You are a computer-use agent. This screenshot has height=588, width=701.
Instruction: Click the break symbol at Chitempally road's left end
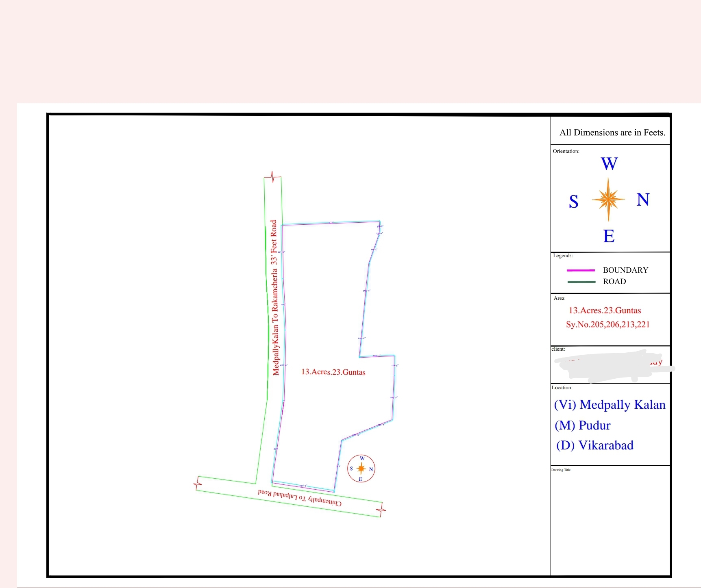198,483
